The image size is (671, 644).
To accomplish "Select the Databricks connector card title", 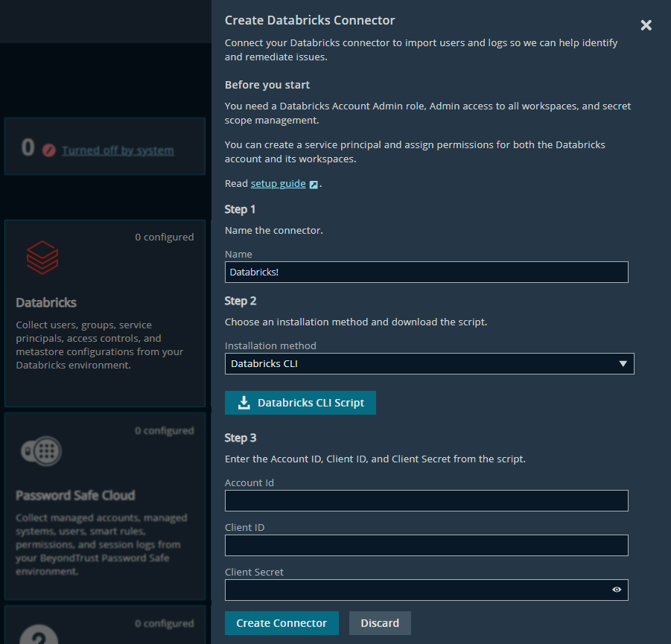I will point(46,302).
